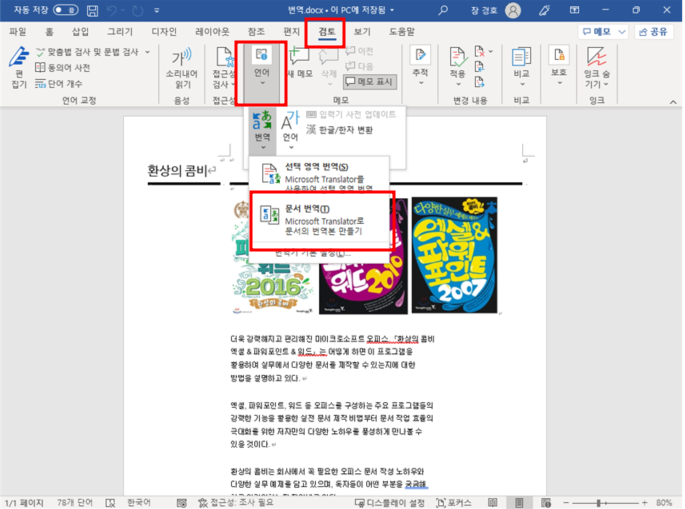Click the 엑셀&파워포인트 2007 book cover
Viewport: 685px width, 509px height.
(454, 255)
